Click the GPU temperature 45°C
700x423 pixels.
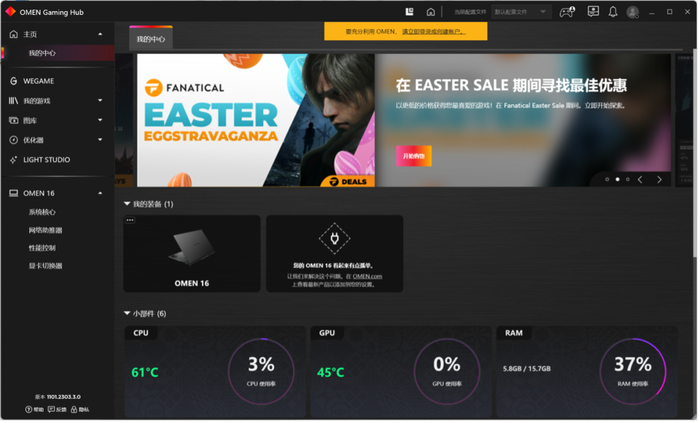coord(330,372)
